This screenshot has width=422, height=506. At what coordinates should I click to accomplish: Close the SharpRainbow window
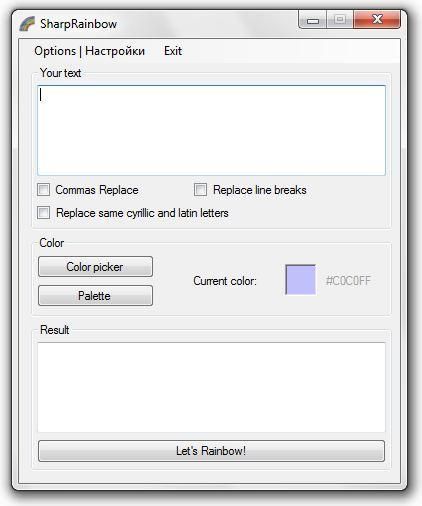click(x=377, y=19)
